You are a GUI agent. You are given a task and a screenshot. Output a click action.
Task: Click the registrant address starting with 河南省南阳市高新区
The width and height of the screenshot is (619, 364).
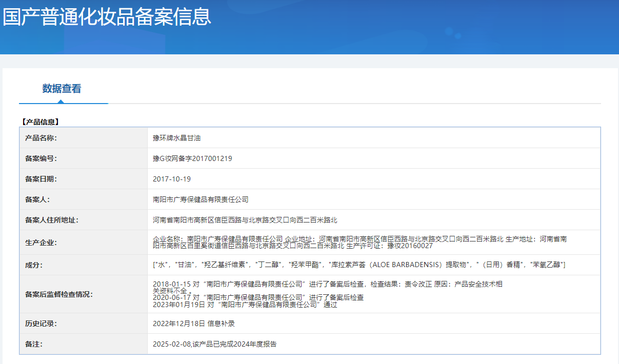[245, 220]
